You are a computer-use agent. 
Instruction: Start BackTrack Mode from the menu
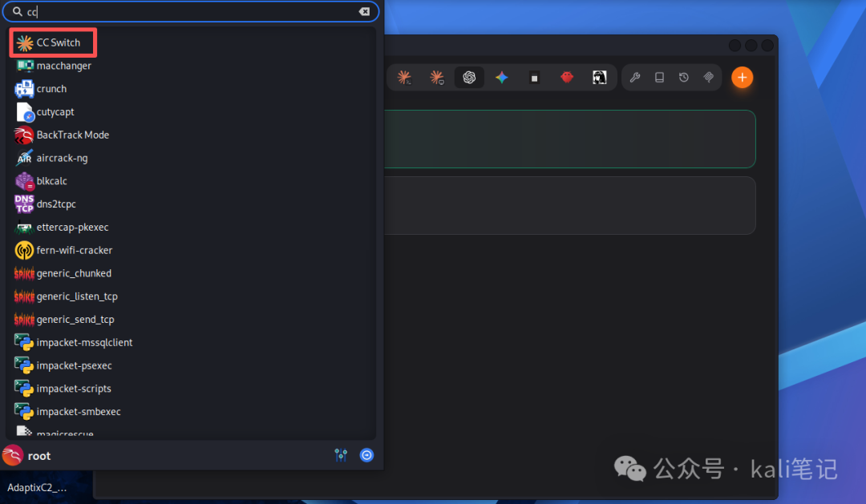191,135
